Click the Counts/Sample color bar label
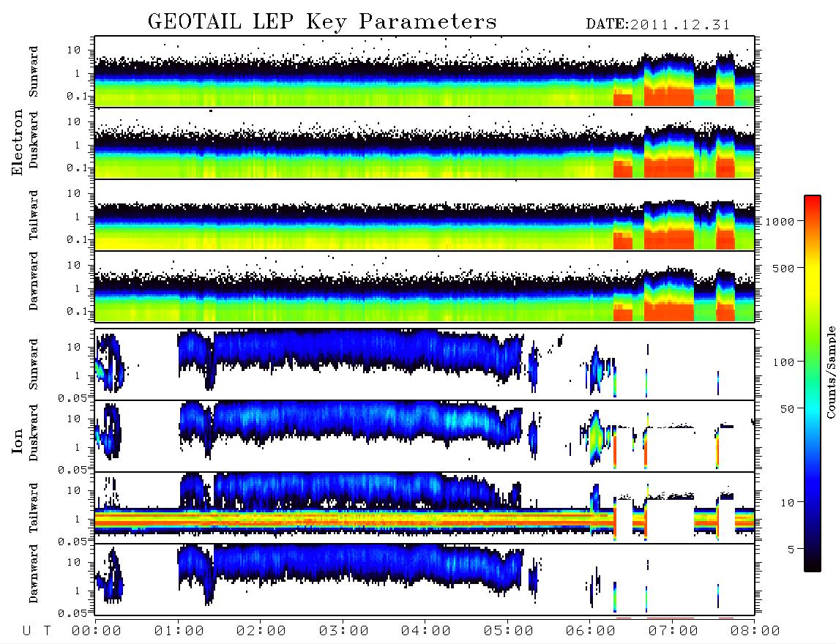The image size is (836, 644). [x=830, y=372]
